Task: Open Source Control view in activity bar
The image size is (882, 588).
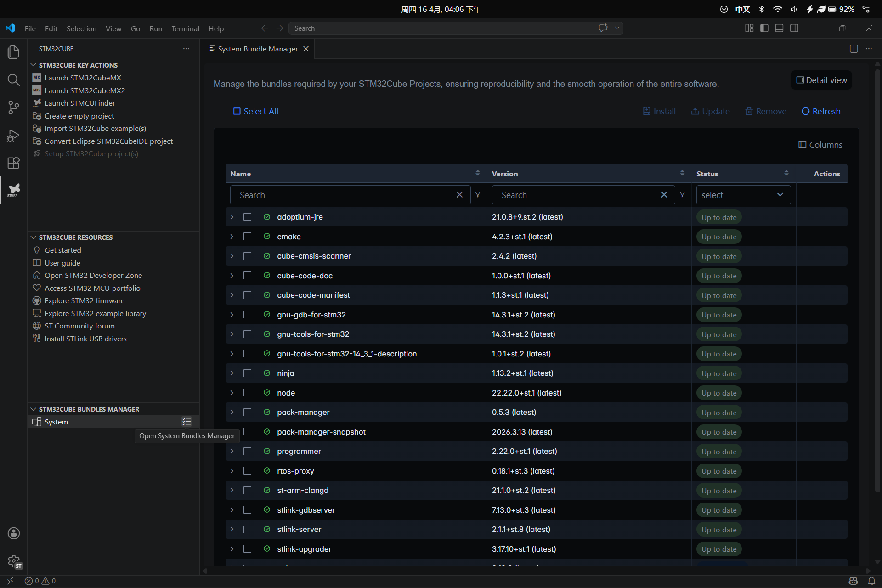Action: coord(13,107)
